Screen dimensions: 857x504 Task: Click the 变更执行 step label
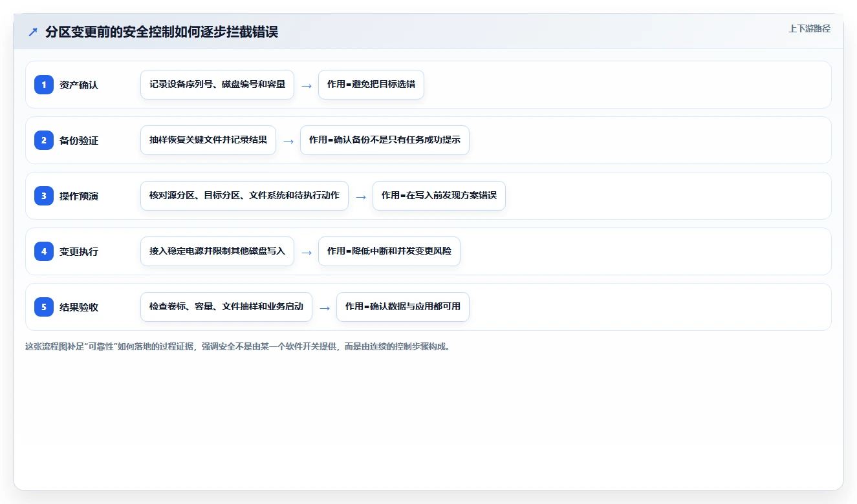(79, 251)
